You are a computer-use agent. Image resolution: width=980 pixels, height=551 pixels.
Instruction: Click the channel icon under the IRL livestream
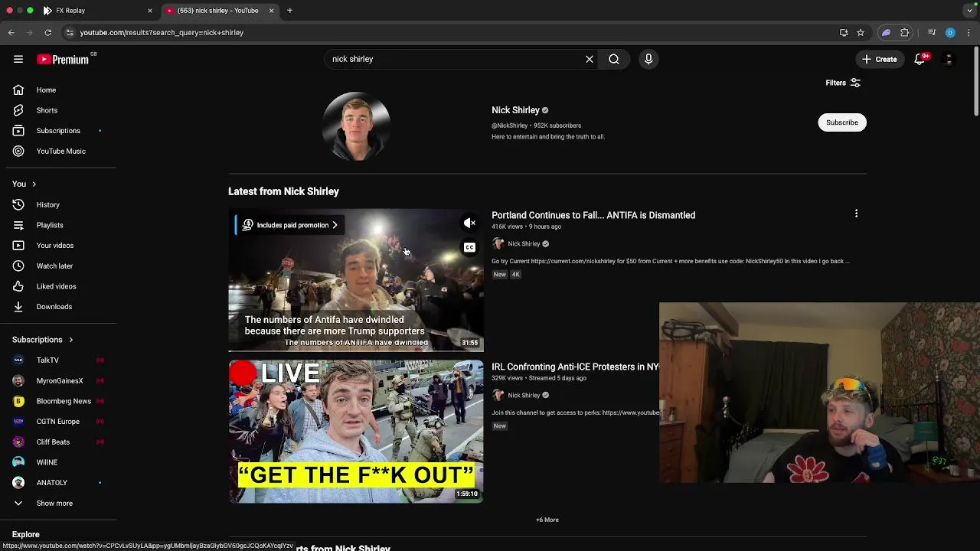[x=498, y=395]
